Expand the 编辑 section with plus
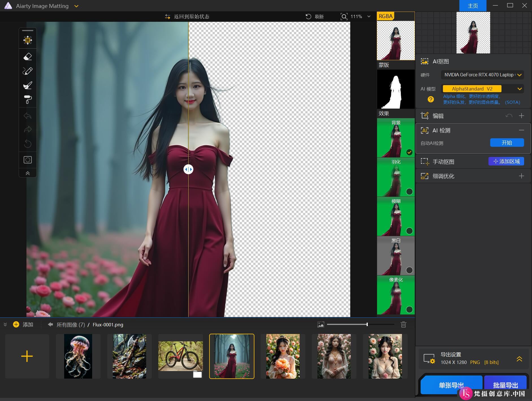 (522, 116)
